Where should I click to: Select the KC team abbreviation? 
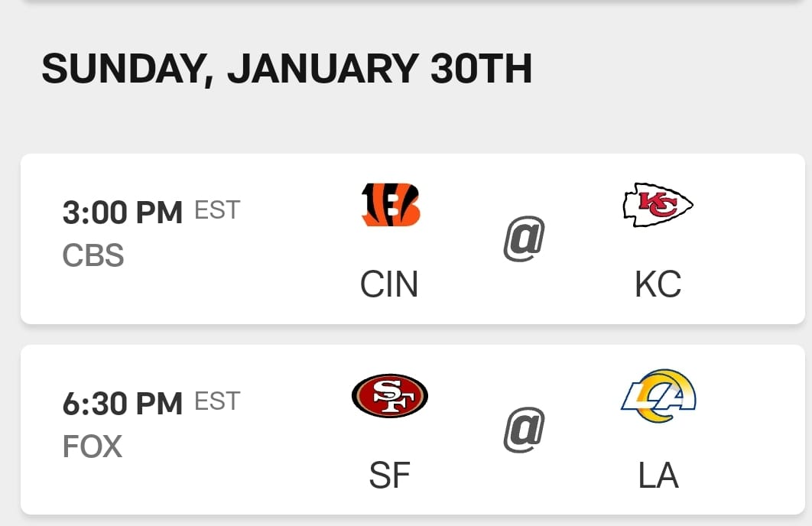click(x=658, y=285)
